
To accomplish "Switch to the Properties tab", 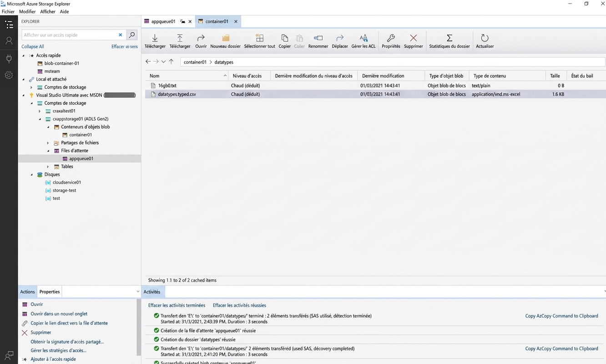I will [49, 292].
